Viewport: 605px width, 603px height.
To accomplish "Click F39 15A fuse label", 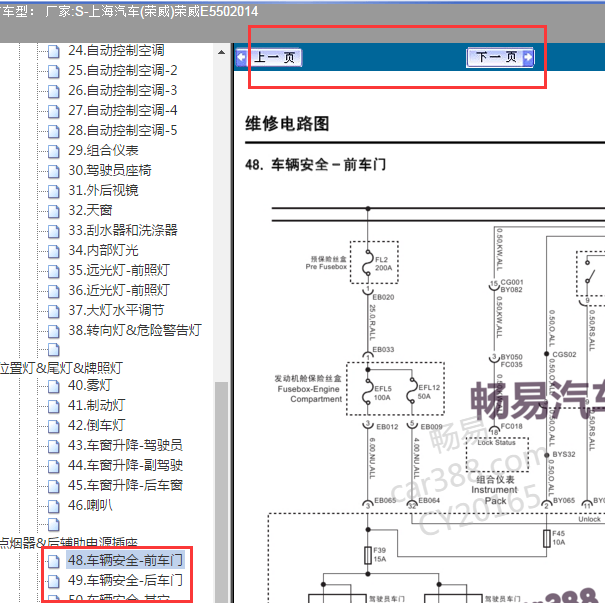I will pos(379,555).
